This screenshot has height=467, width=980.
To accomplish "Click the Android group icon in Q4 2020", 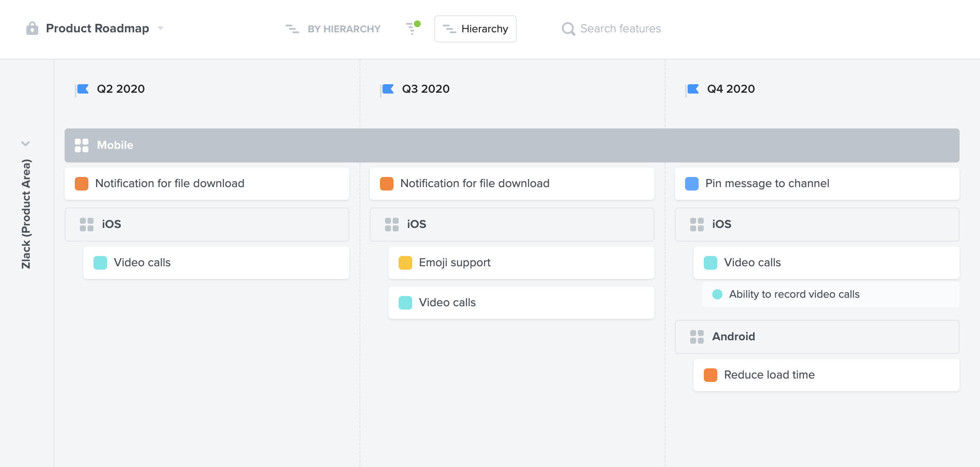I will [697, 336].
